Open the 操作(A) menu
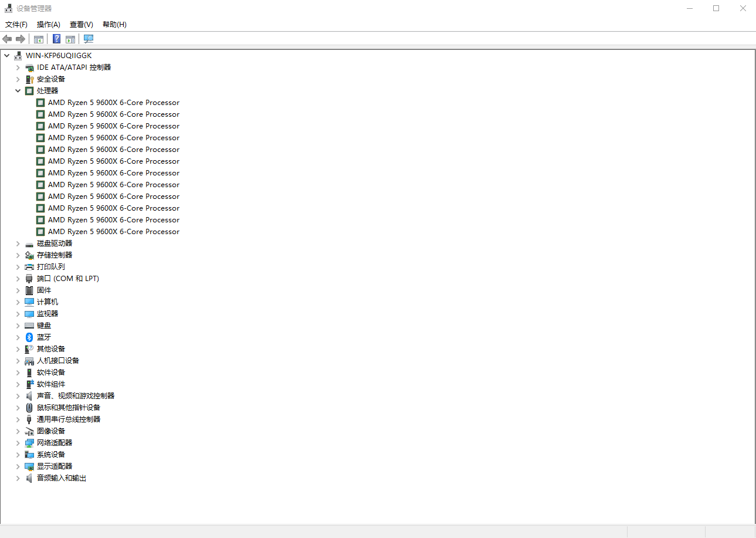756x538 pixels. [48, 25]
